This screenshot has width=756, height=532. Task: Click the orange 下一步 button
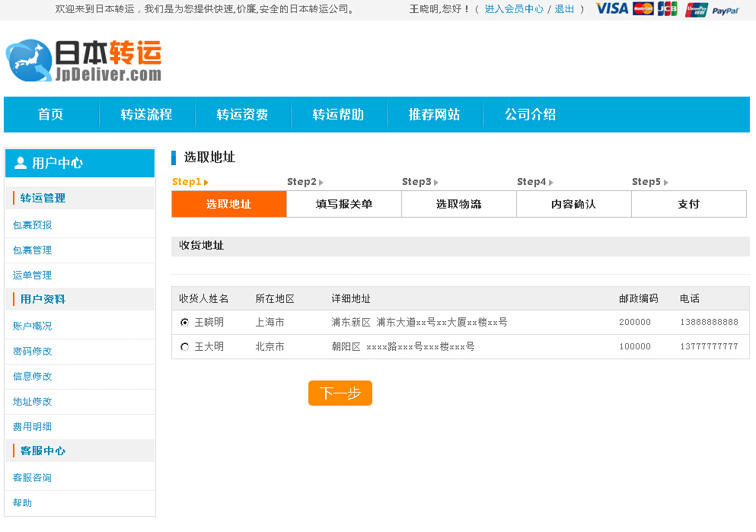(340, 393)
